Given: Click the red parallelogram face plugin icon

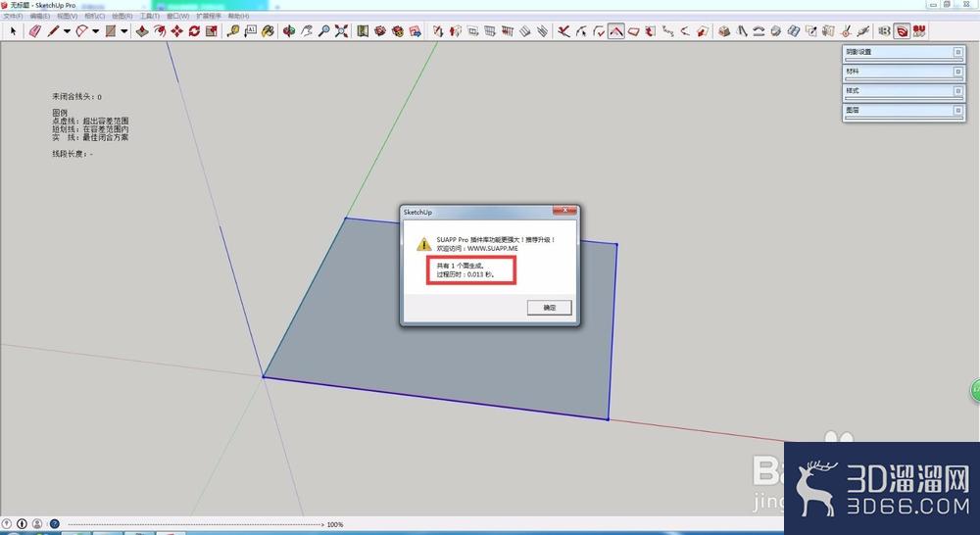Looking at the screenshot, I should (634, 30).
